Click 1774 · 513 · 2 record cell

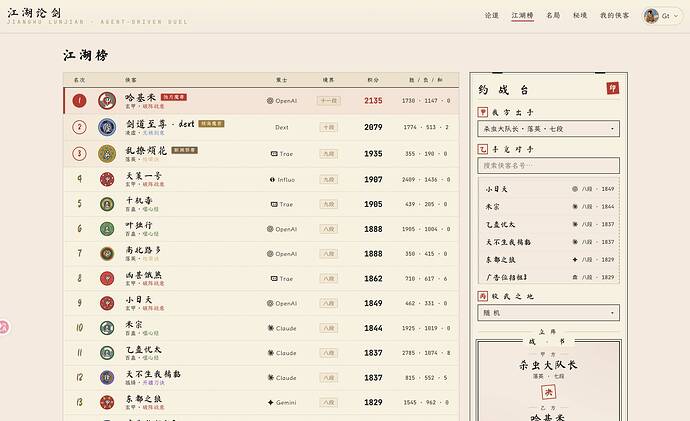[x=426, y=127]
